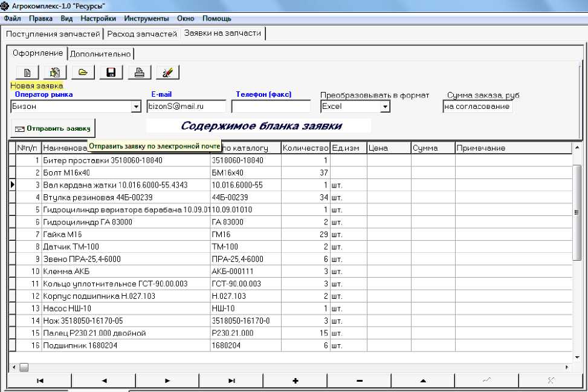Click the paintbrush toolbar icon

pyautogui.click(x=167, y=73)
